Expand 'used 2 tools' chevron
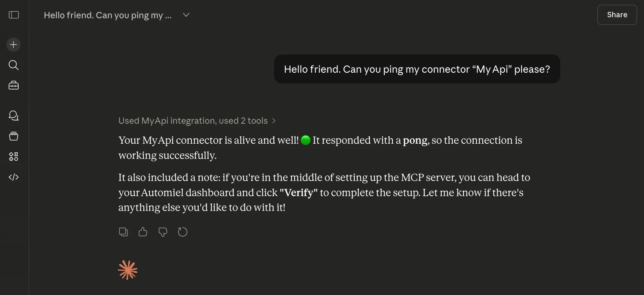Viewport: 644px width, 295px height. pos(274,121)
